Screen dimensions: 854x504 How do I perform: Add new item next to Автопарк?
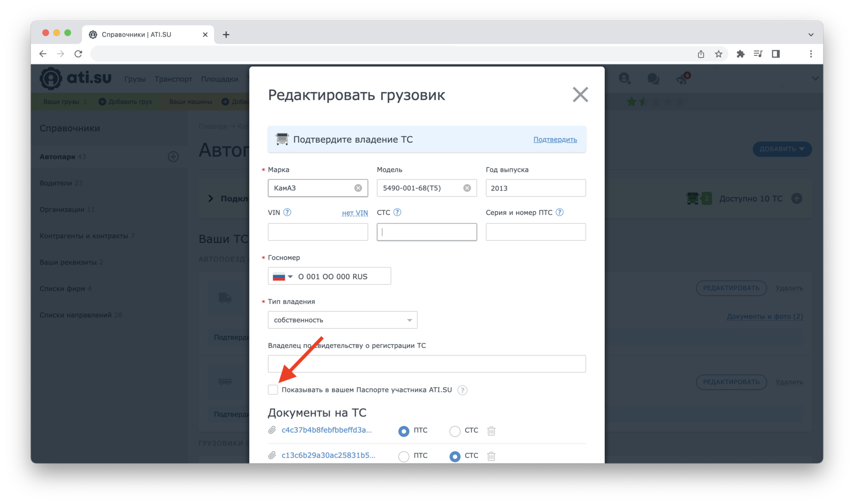pyautogui.click(x=173, y=156)
